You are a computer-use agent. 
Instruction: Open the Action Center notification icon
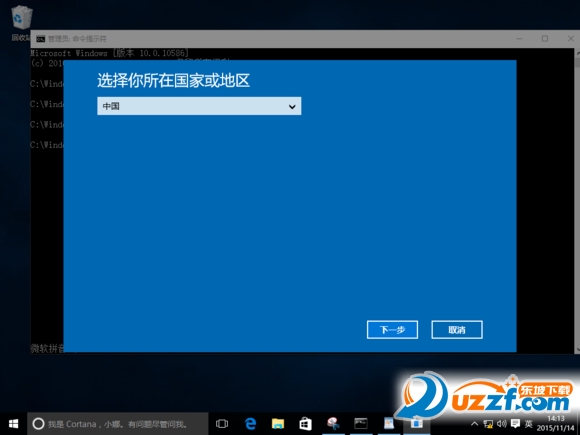[515, 424]
